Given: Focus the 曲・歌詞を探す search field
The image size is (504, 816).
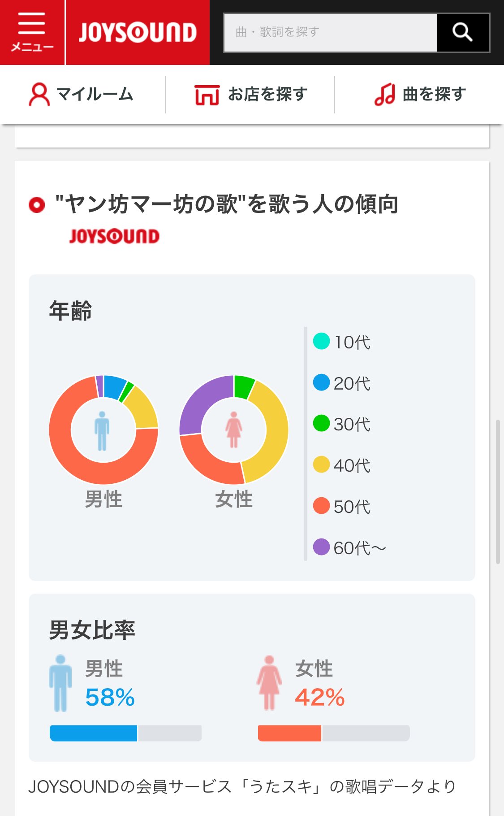Looking at the screenshot, I should tap(330, 32).
